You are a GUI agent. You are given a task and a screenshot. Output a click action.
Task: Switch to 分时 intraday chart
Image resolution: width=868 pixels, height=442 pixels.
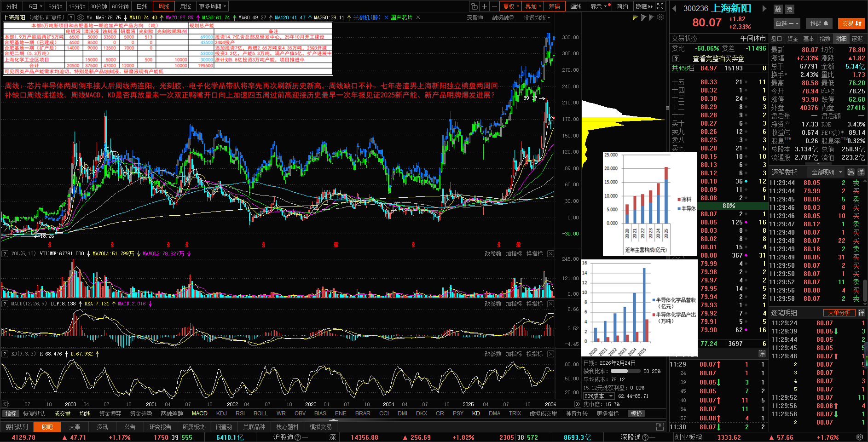coord(12,6)
